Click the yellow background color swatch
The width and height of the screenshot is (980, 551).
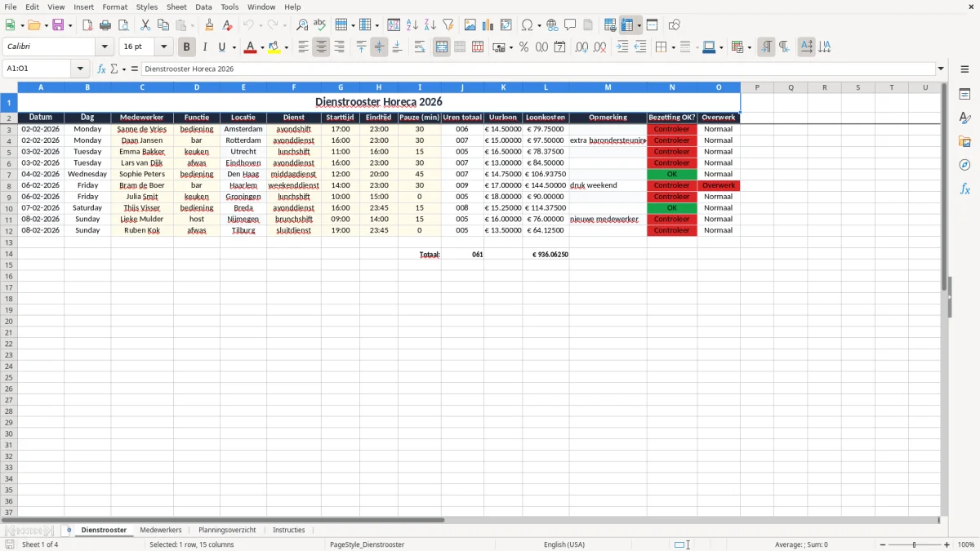coord(274,47)
